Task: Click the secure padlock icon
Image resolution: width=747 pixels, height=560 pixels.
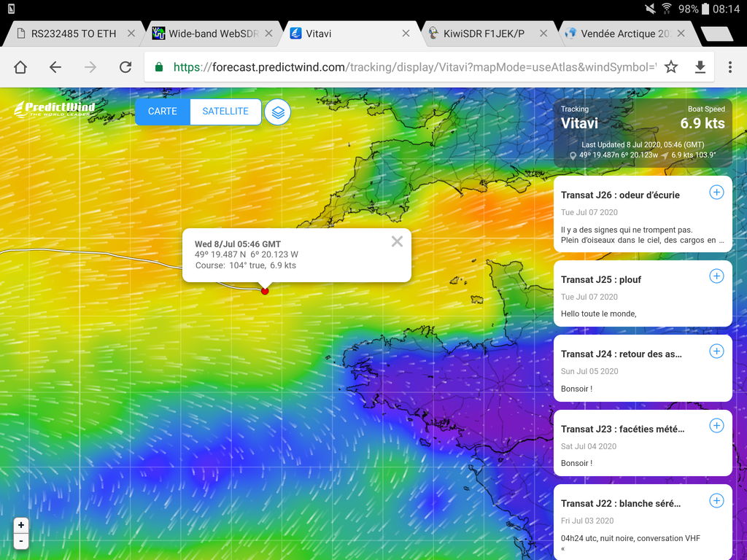Action: click(x=159, y=67)
